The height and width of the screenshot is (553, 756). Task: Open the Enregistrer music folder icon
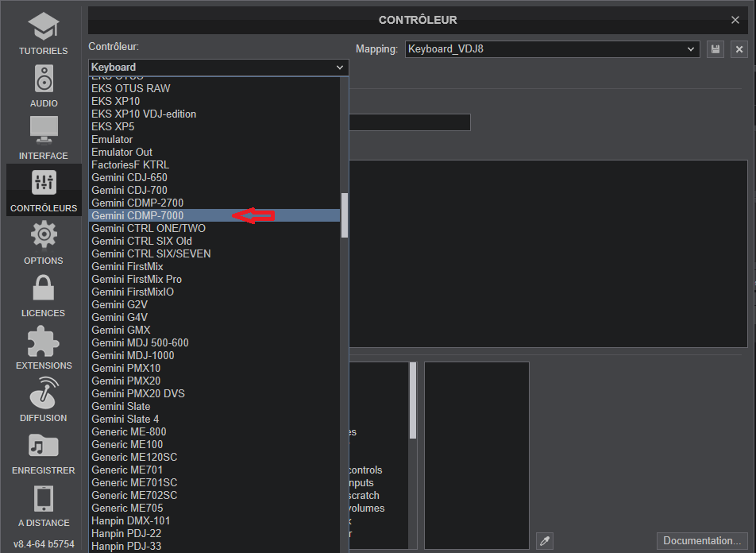44,446
